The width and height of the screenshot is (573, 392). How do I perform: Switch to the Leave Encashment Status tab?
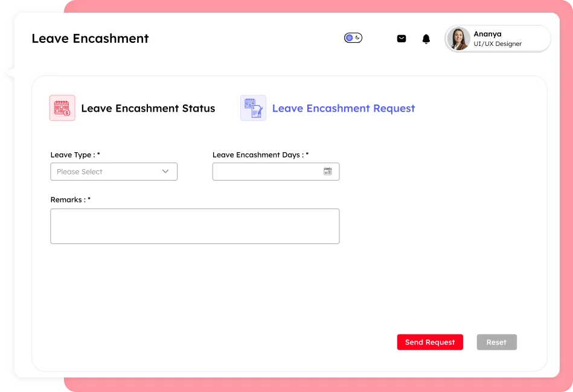coord(149,108)
